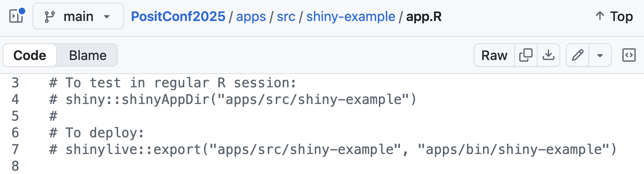
Task: Open the Raw file view
Action: pyautogui.click(x=494, y=55)
